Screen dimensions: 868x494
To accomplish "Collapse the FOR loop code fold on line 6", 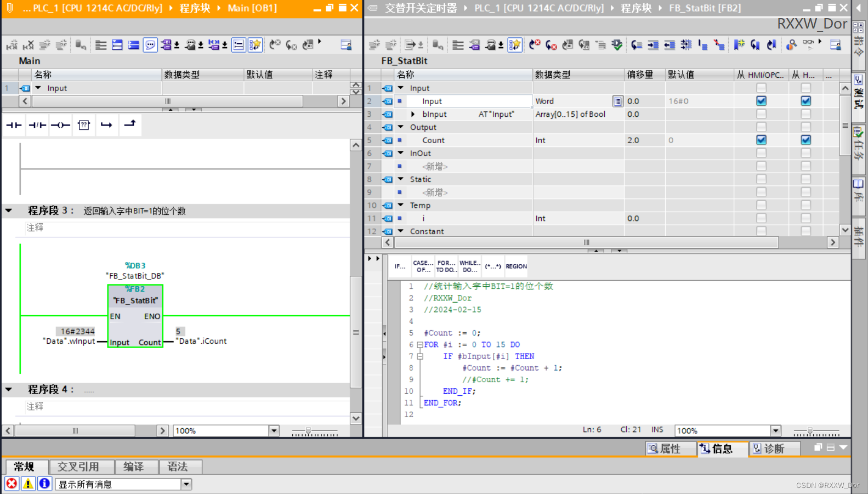I will point(419,345).
